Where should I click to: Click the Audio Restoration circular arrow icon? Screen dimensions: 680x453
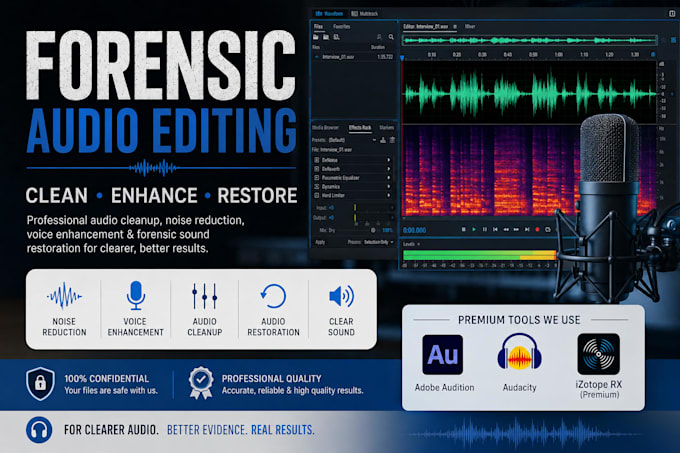pos(273,296)
